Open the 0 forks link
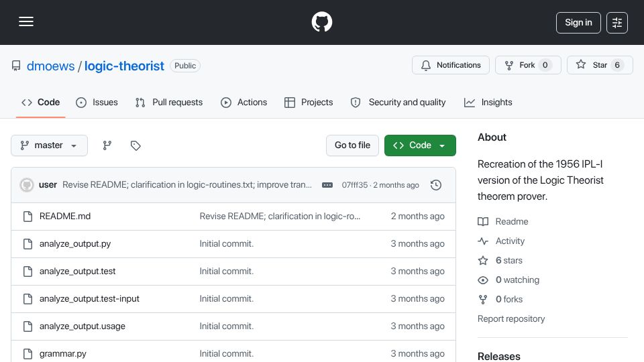 tap(509, 299)
